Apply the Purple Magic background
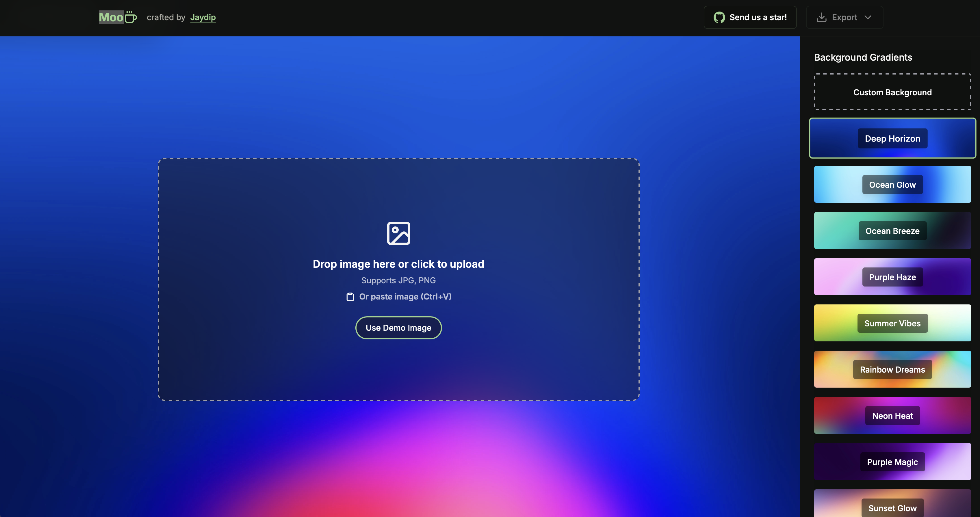 (892, 462)
